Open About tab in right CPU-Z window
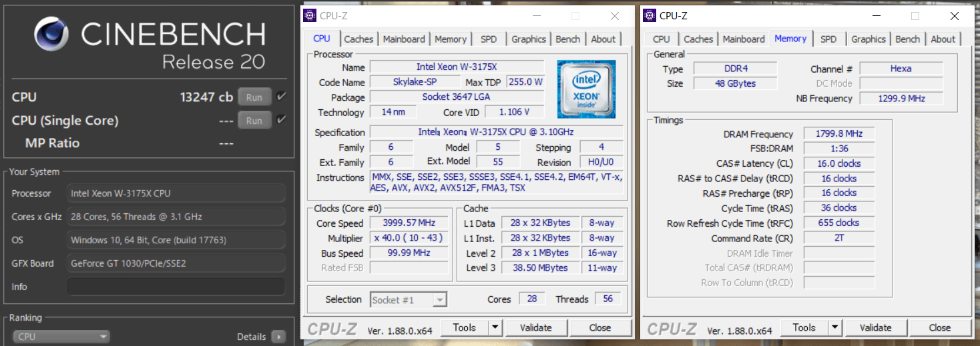 [943, 39]
